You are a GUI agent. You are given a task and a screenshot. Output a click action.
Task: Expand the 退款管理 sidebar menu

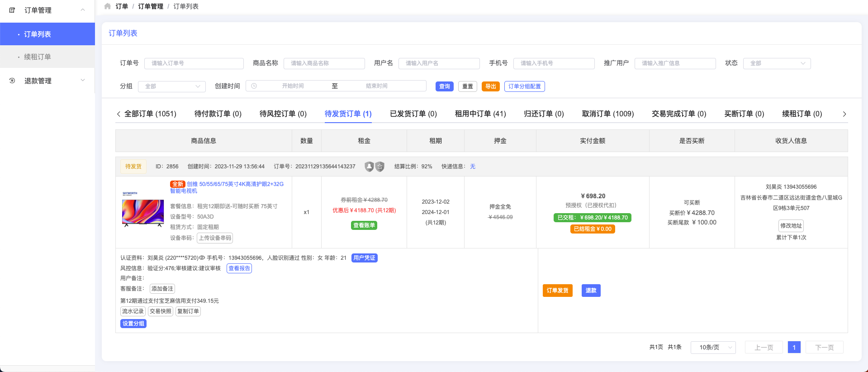click(83, 81)
